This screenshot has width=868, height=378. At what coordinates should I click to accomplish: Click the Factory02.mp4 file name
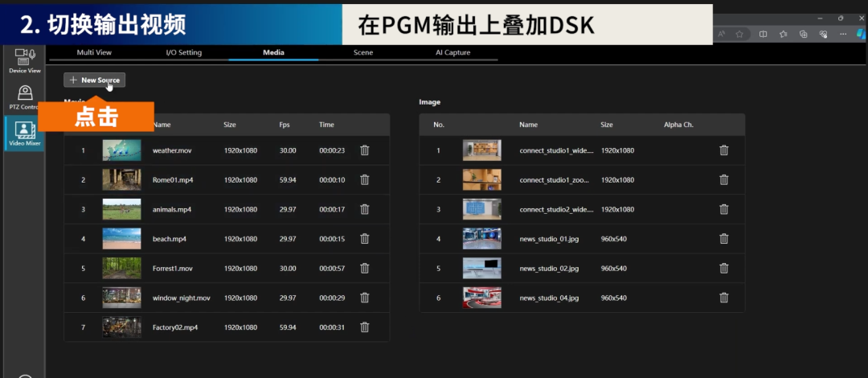tap(175, 327)
